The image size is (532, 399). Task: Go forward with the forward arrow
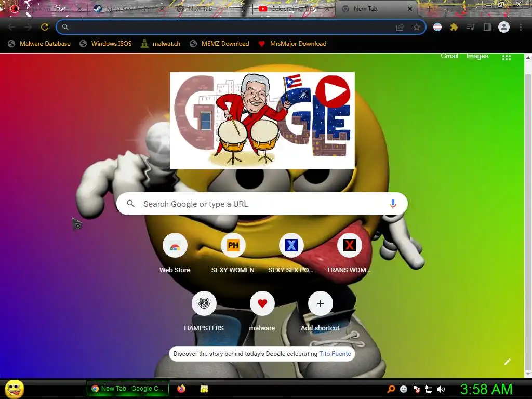pyautogui.click(x=28, y=27)
